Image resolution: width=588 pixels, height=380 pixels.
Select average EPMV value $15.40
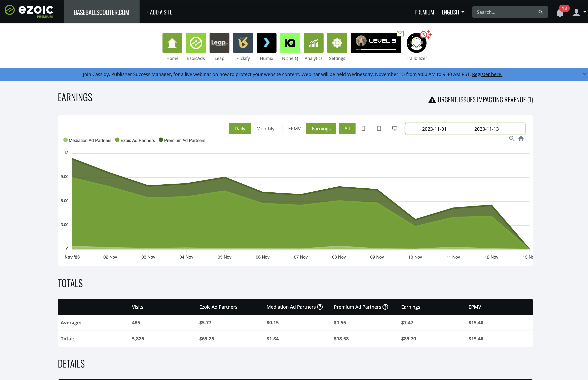tap(476, 322)
